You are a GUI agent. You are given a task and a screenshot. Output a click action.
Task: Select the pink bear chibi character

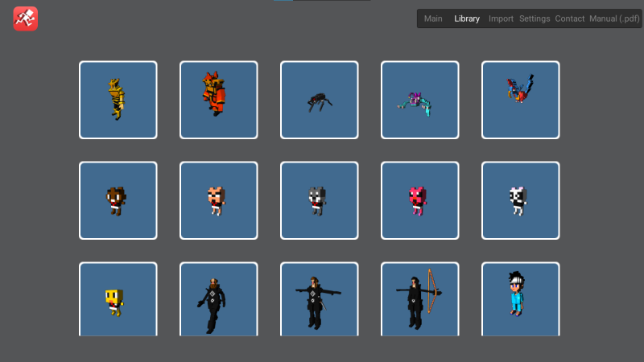(x=419, y=200)
